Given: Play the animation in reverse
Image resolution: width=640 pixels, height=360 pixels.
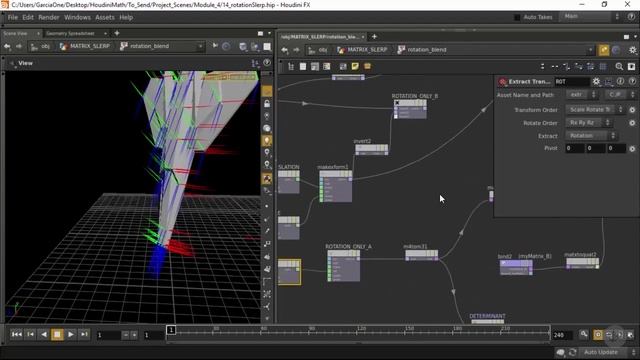Looking at the screenshot, I should (44, 335).
